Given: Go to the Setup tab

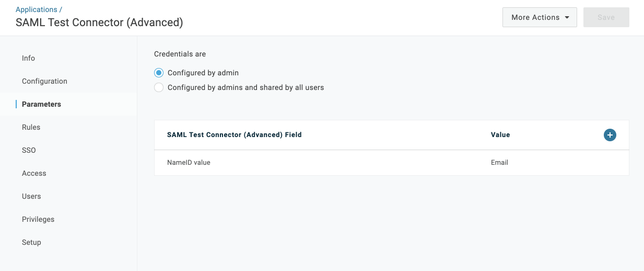Looking at the screenshot, I should 31,242.
